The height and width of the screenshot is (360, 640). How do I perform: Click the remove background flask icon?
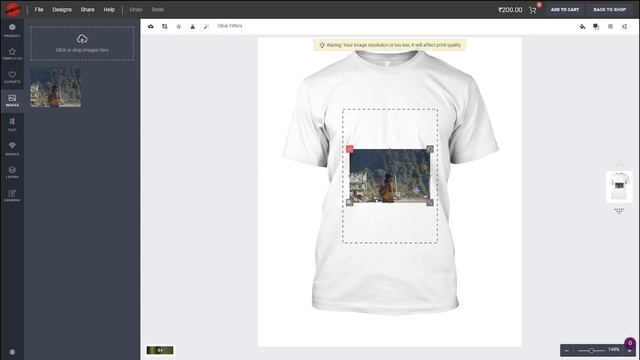tap(192, 27)
